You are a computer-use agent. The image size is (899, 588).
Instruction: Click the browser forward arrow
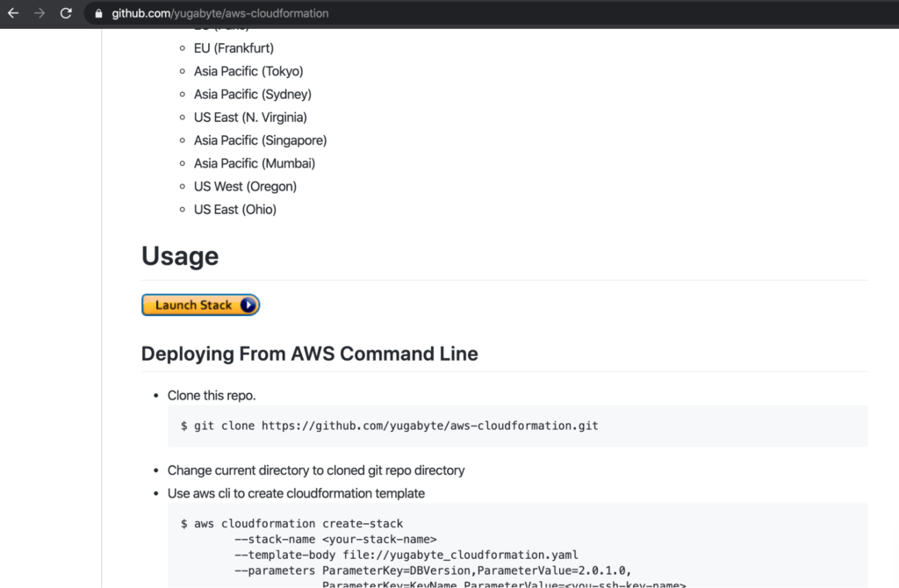click(40, 13)
